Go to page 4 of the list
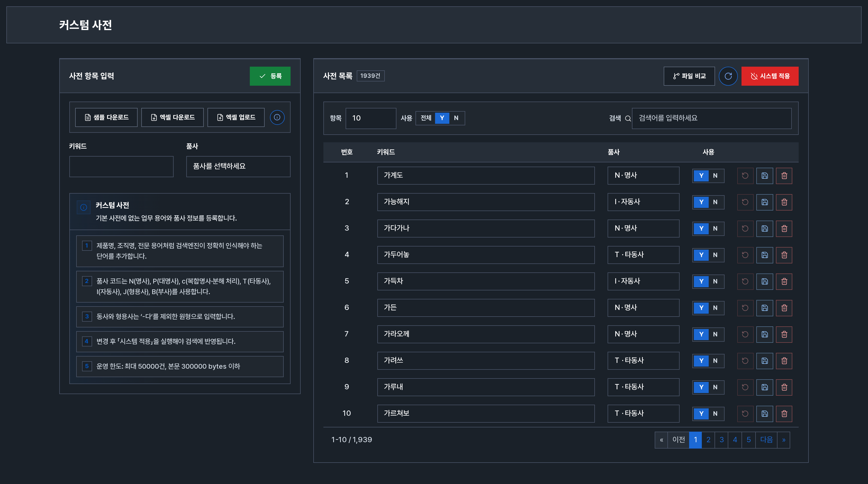Screen dimensions: 868x484 click(x=735, y=440)
